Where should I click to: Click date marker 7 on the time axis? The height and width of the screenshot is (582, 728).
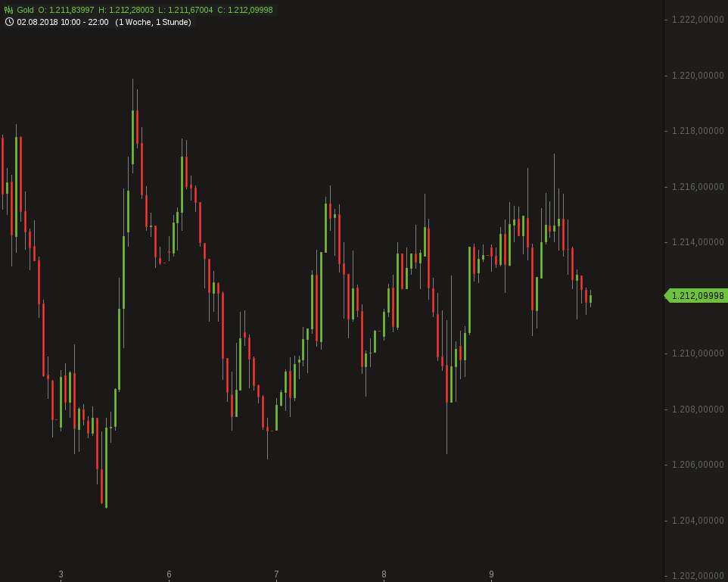click(x=276, y=574)
